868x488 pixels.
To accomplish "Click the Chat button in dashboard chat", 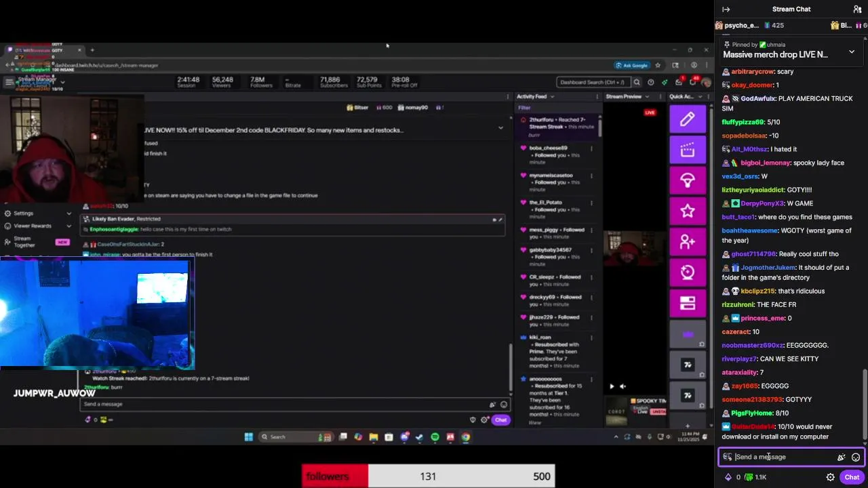I will (x=500, y=420).
